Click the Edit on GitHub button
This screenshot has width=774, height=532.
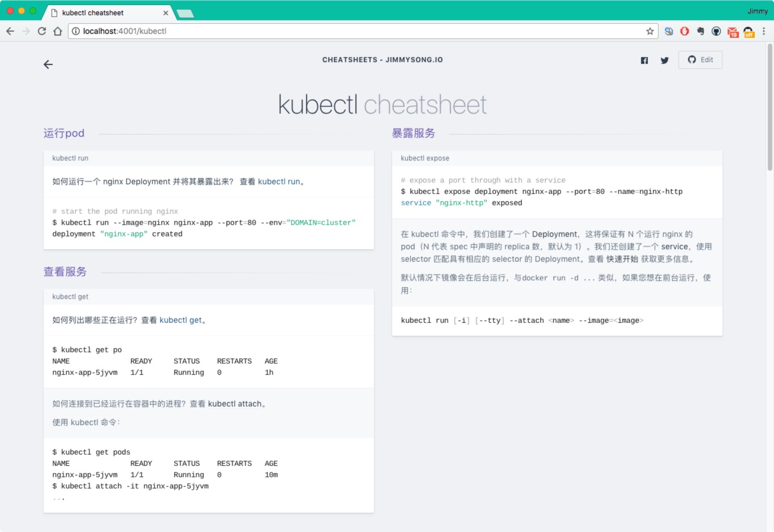coord(700,60)
